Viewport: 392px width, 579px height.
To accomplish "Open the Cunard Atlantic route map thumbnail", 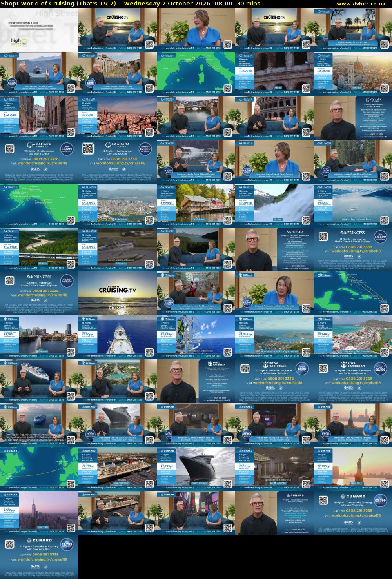I will pos(39,469).
